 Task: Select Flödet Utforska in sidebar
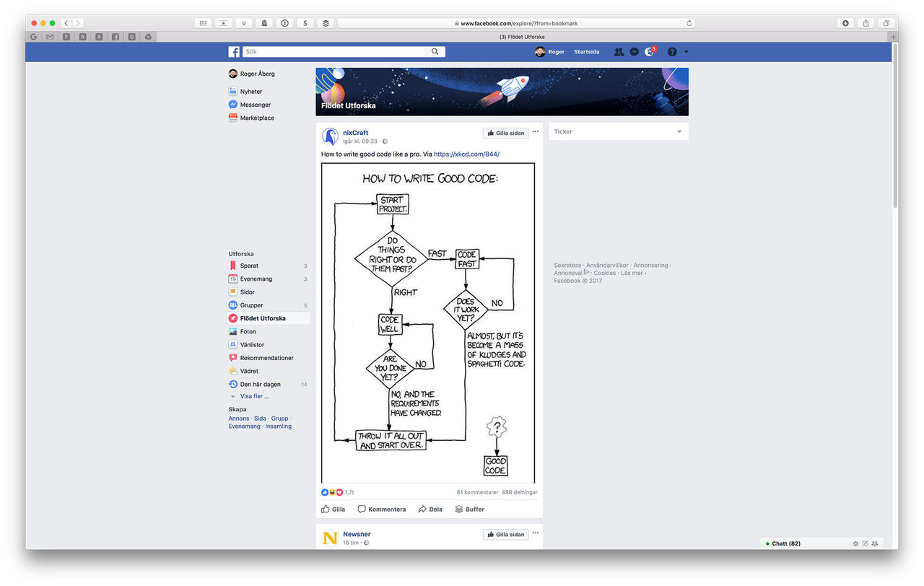[269, 318]
